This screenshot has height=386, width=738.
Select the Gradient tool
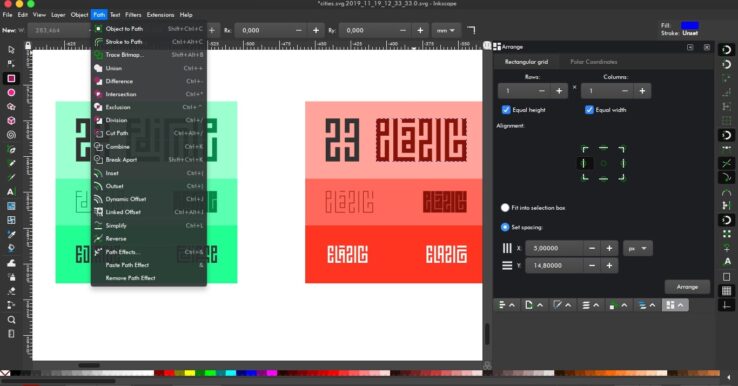(11, 206)
